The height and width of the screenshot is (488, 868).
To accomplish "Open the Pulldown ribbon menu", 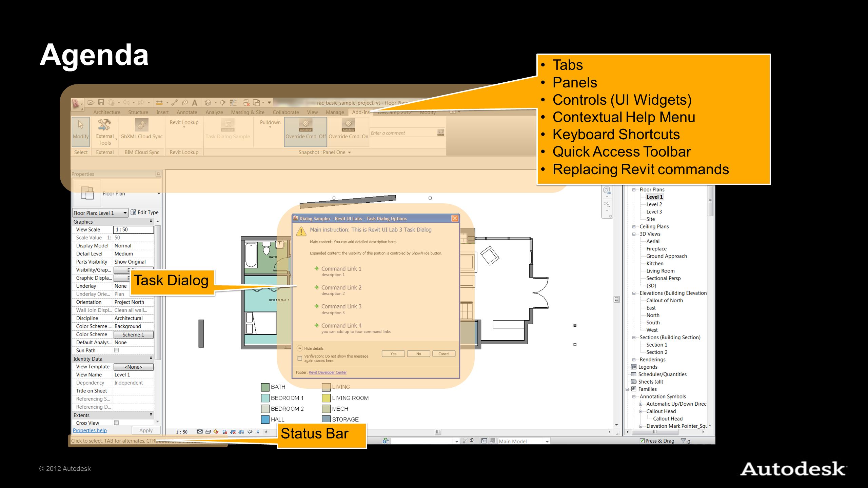I will 270,124.
